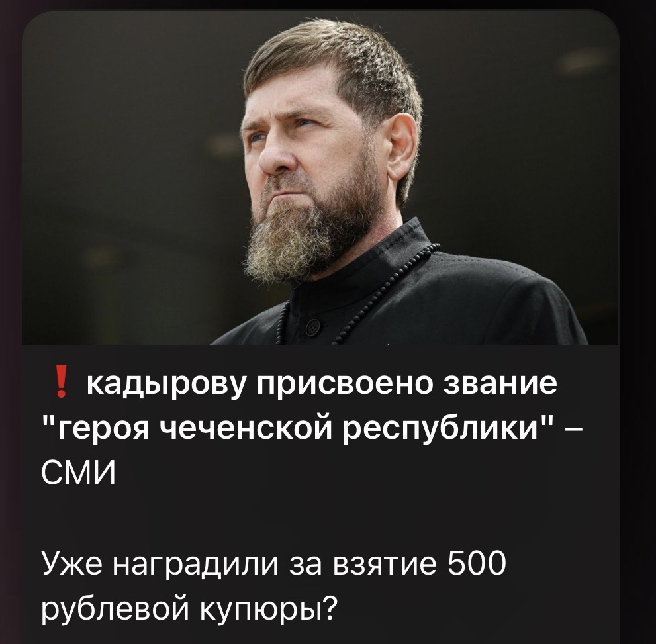Click the button on the black collar
Viewport: 656px width, 644px height.
pos(312,326)
